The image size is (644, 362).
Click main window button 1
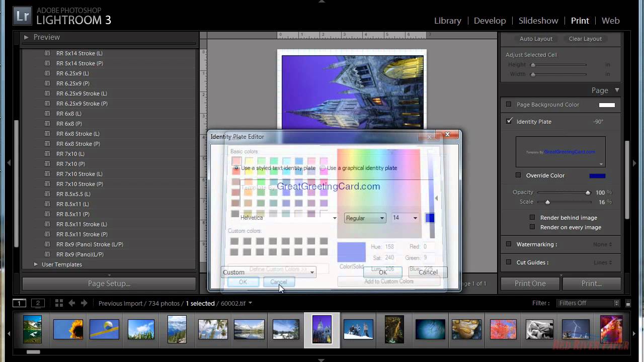click(19, 303)
